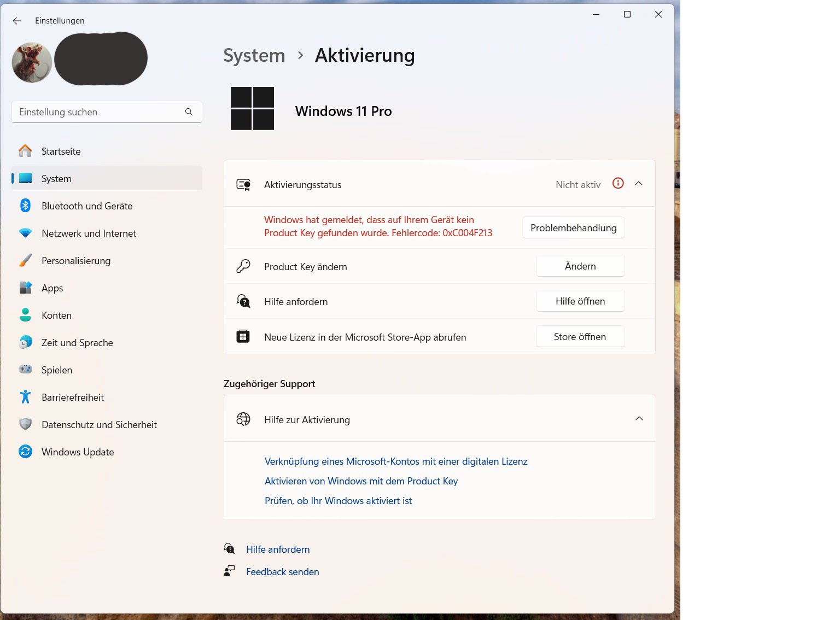Collapse the Aktivierungsstatus section
The width and height of the screenshot is (840, 620).
[x=639, y=184]
